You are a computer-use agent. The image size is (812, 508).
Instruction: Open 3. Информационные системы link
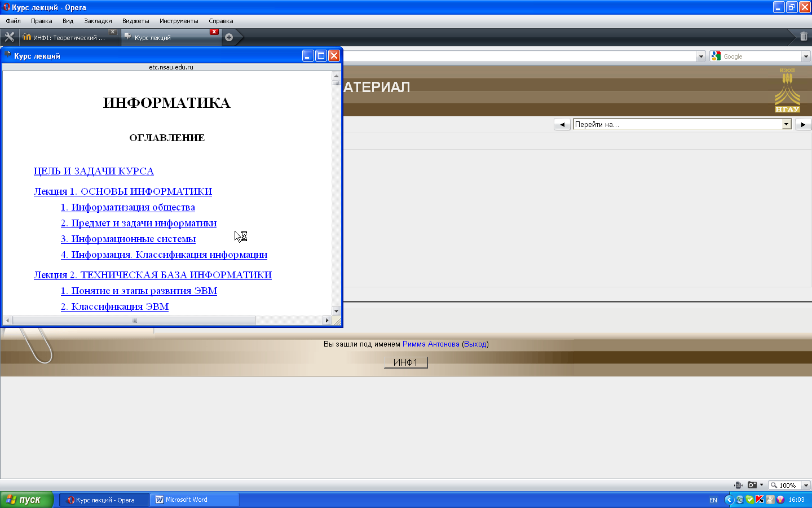tap(129, 239)
